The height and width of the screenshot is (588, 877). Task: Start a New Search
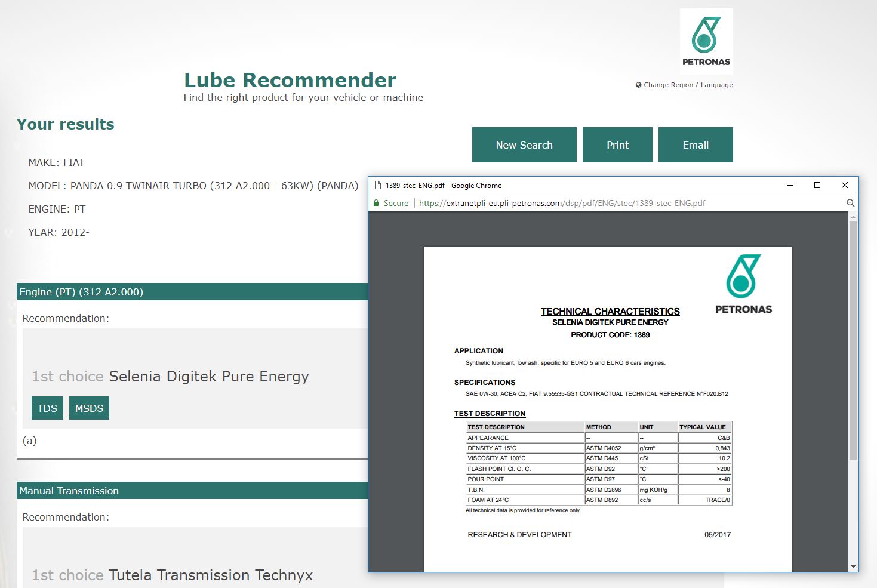524,144
